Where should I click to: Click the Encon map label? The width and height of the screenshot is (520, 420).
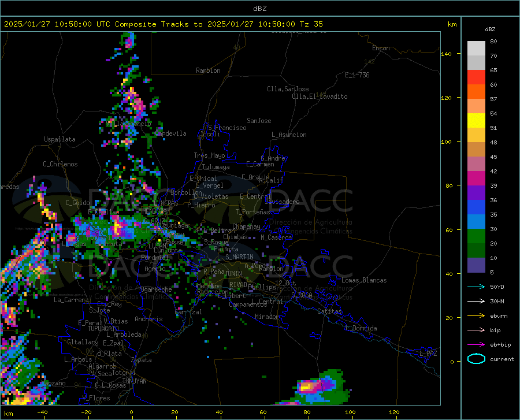[x=381, y=48]
